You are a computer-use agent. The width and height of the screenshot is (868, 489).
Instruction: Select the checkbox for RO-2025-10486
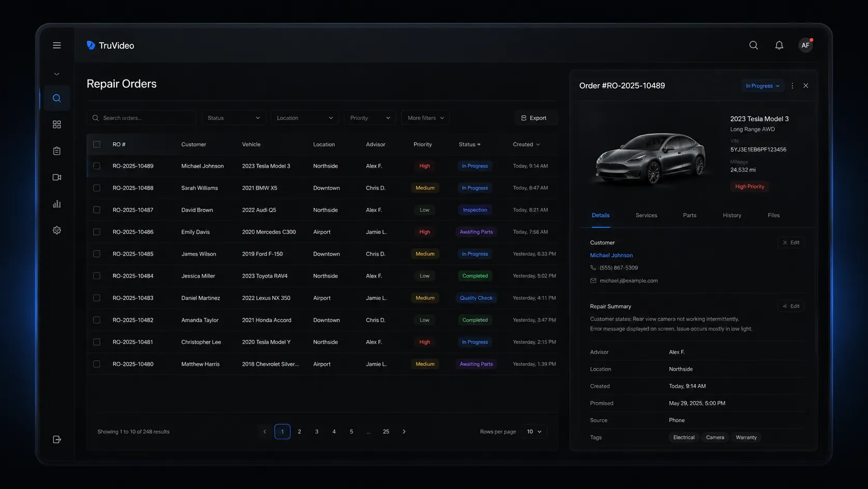click(x=97, y=232)
